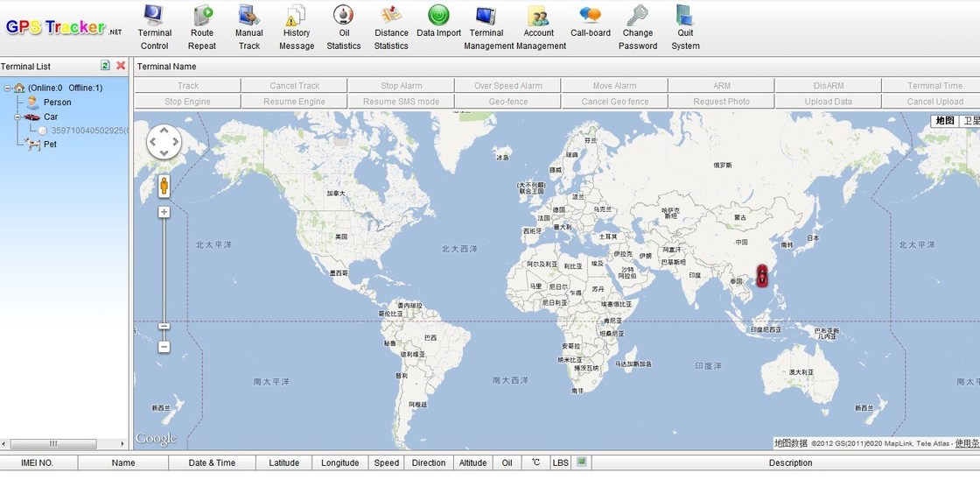The height and width of the screenshot is (494, 980).
Task: Open History Message
Action: coord(297,16)
